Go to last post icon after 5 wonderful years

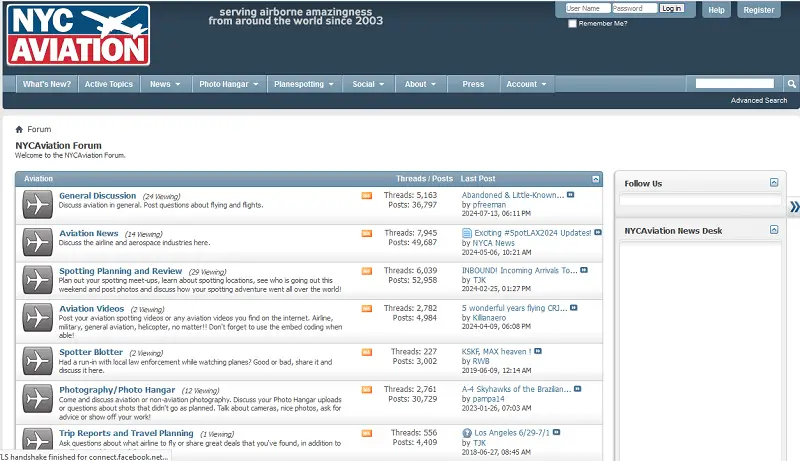coord(573,308)
